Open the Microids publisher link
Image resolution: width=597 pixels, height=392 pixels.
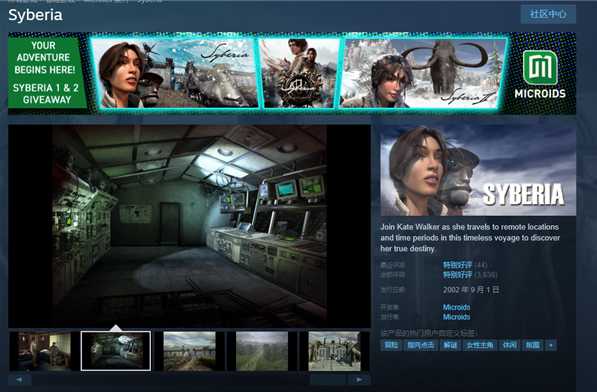click(457, 317)
